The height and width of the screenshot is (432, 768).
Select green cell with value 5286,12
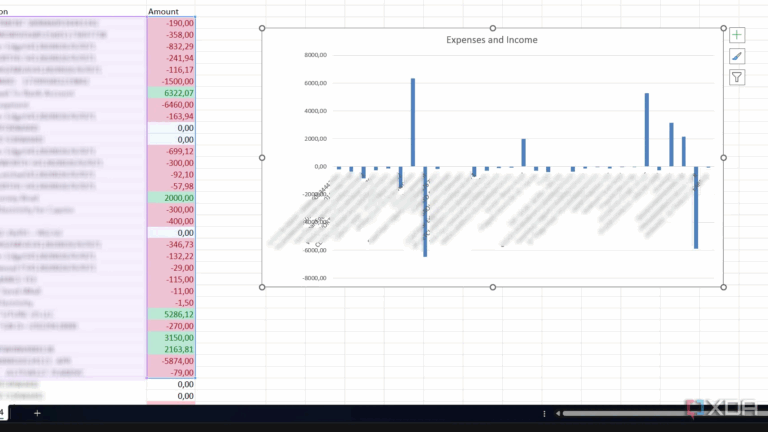tap(171, 314)
